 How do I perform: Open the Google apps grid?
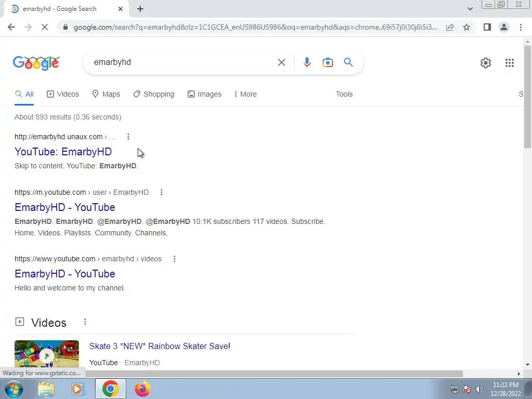[509, 63]
